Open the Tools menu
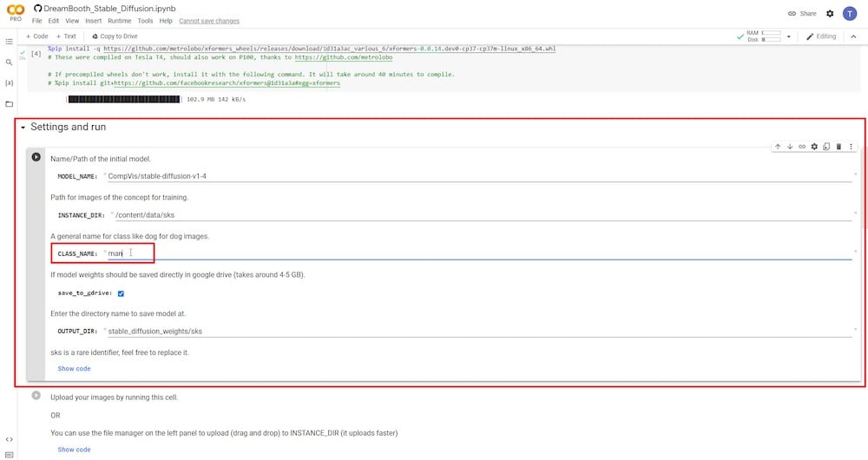The image size is (868, 460). 145,21
